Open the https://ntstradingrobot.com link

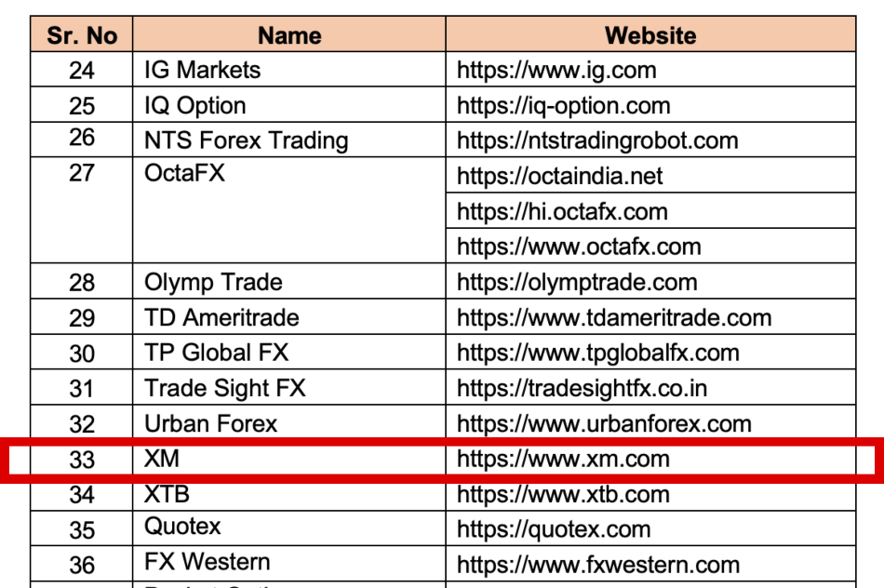click(597, 140)
